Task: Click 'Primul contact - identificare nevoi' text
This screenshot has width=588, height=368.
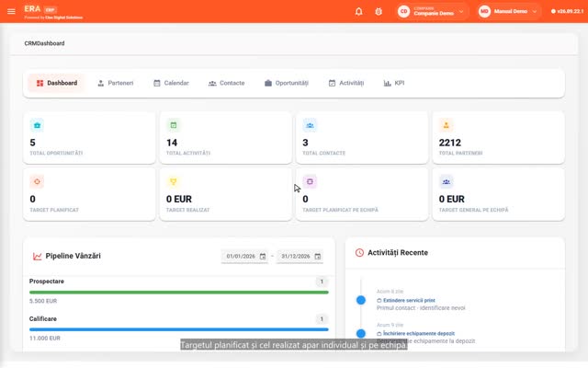Action: [x=421, y=308]
